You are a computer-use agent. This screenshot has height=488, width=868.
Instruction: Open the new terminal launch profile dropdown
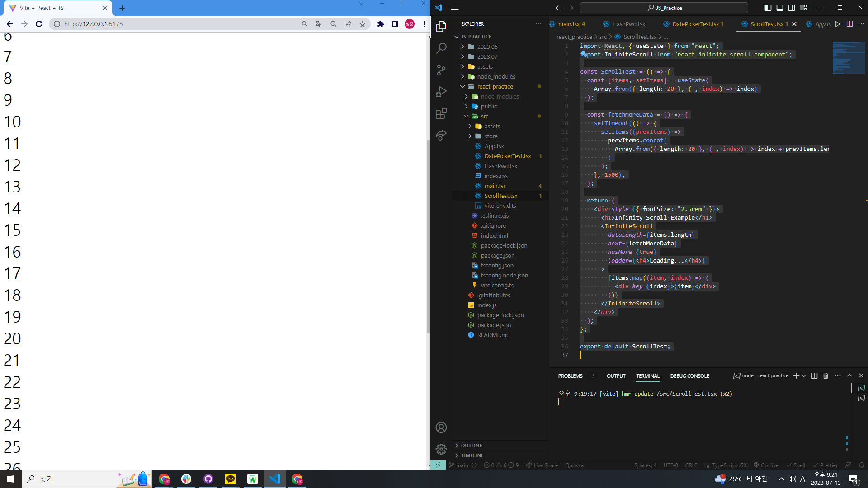[804, 376]
